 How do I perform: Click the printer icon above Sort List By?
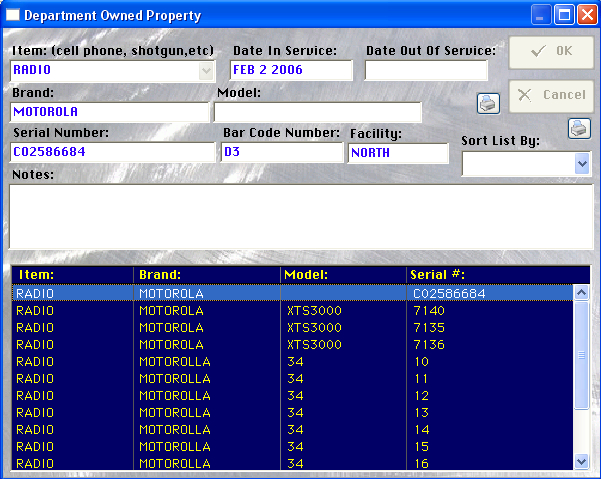[579, 128]
